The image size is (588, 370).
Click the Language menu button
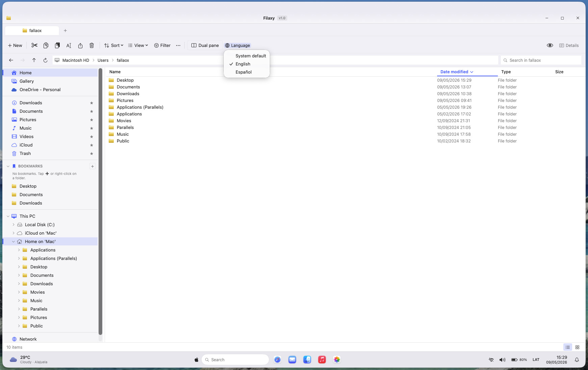(238, 45)
